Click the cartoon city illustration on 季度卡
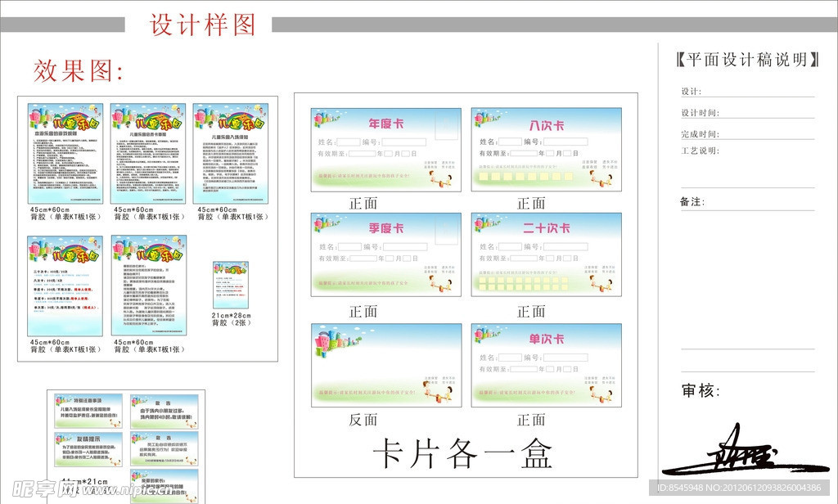The height and width of the screenshot is (504, 838). [x=321, y=223]
